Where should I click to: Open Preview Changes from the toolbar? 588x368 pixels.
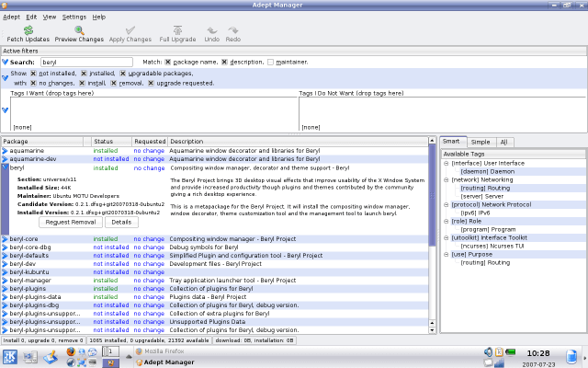click(x=79, y=30)
